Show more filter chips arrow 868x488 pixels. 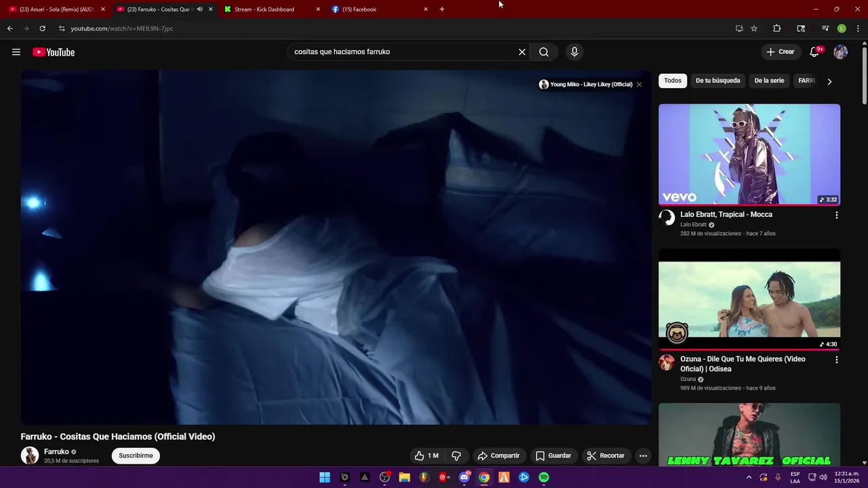pos(829,81)
